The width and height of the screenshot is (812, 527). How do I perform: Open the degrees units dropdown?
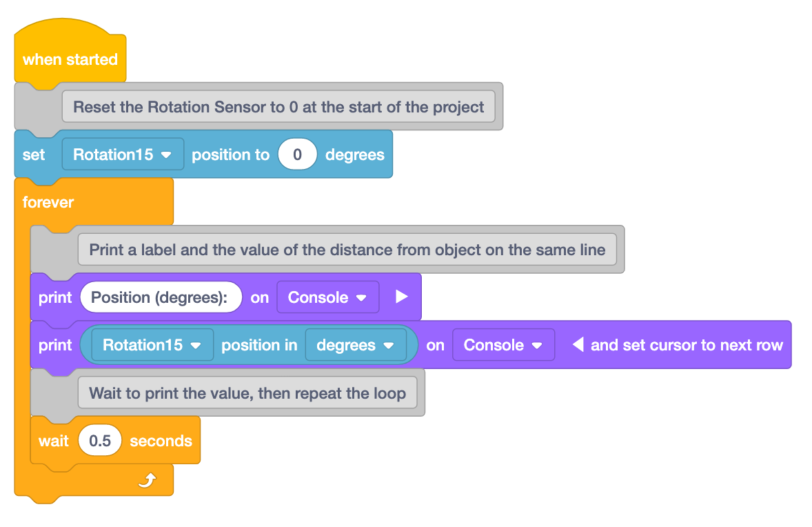(356, 344)
